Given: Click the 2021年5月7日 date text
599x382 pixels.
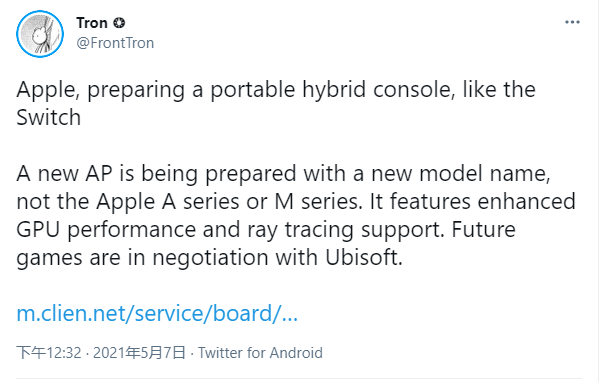Looking at the screenshot, I should pyautogui.click(x=139, y=353).
